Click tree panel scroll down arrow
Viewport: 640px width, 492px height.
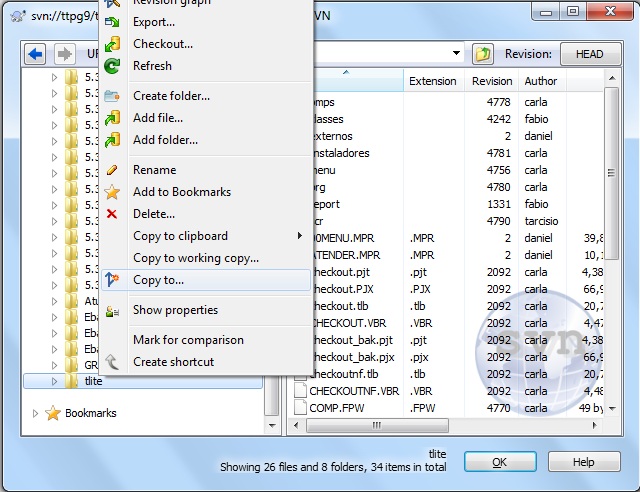272,425
